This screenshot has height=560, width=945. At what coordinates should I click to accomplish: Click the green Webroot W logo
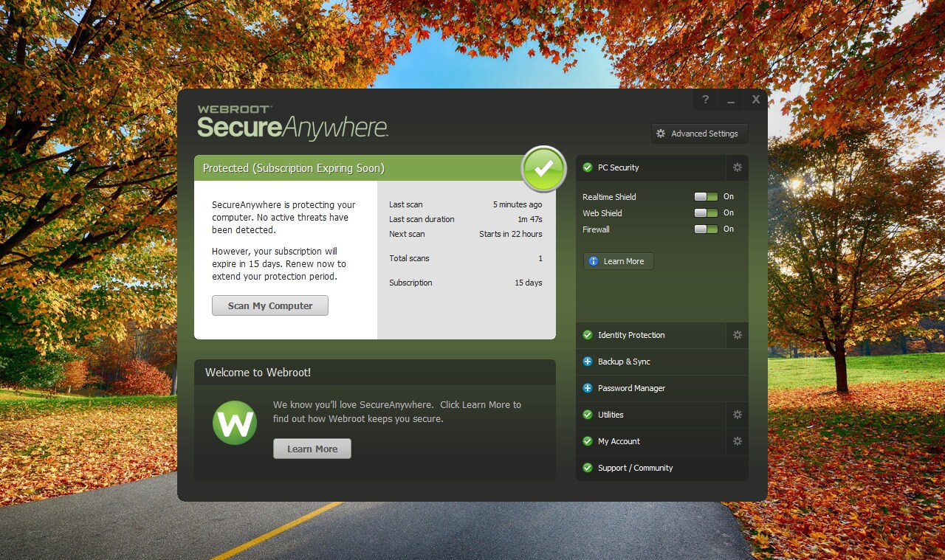point(235,423)
